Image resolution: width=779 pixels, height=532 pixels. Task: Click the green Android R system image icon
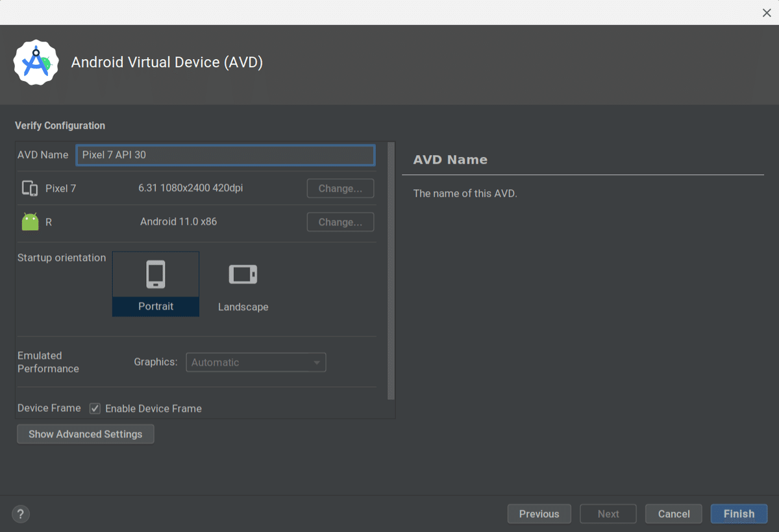pos(30,222)
